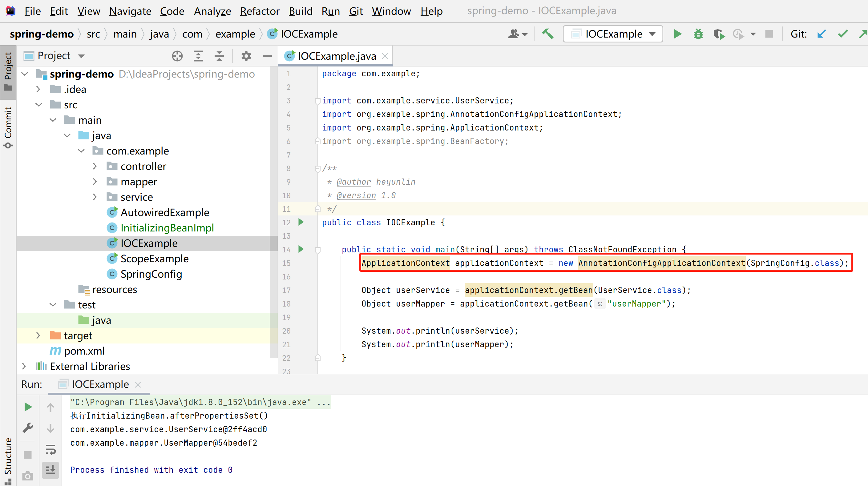
Task: Collapse the src folder in Project tree
Action: coord(38,104)
